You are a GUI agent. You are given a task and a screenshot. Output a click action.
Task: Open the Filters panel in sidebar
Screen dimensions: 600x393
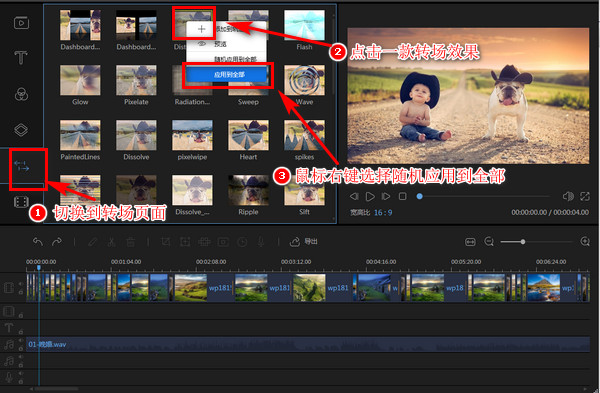click(x=21, y=94)
